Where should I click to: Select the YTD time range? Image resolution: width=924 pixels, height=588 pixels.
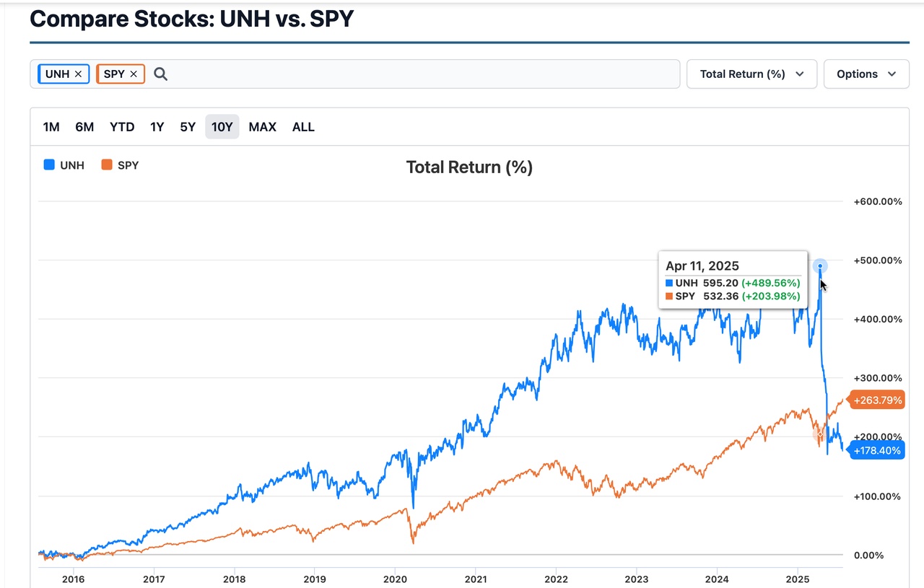pos(122,127)
